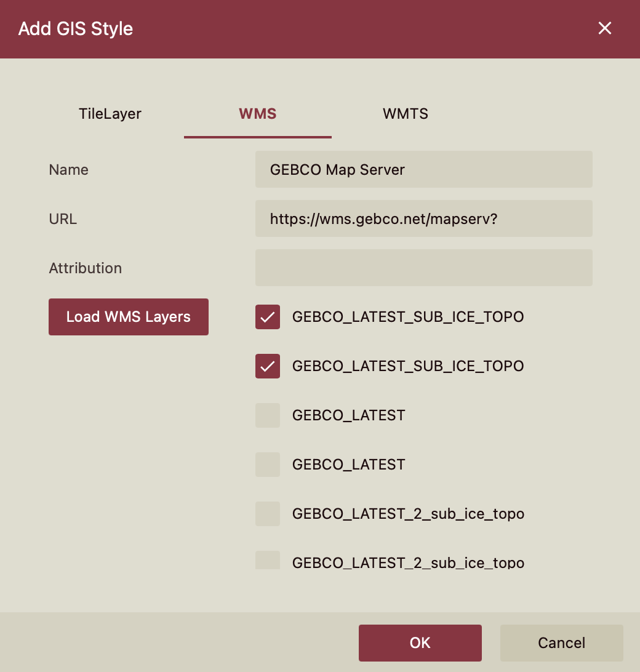Image resolution: width=640 pixels, height=672 pixels.
Task: Switch to the TileLayer tab
Action: pos(110,114)
